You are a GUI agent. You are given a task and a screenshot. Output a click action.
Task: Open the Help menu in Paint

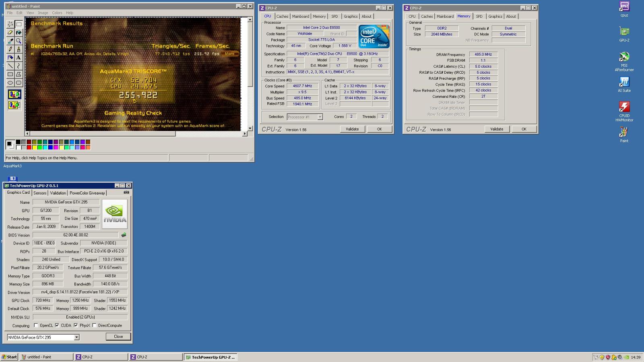(70, 13)
